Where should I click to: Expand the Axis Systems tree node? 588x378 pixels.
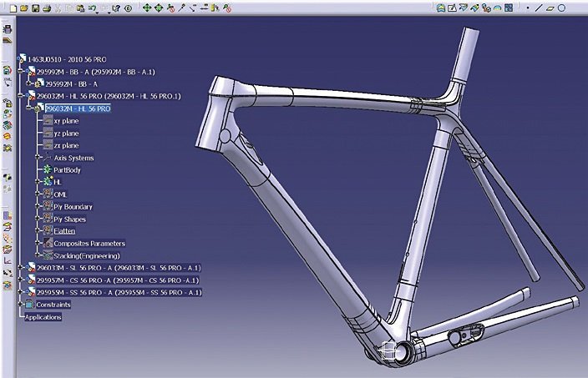(38, 158)
